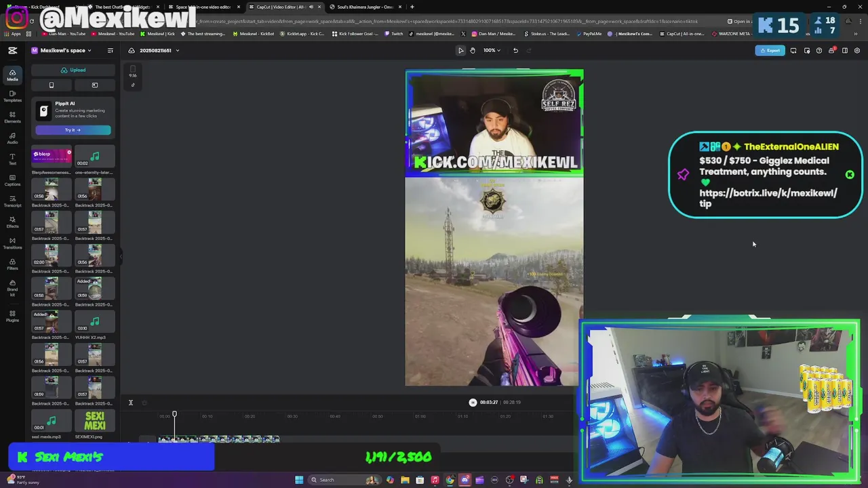Select the SEXIMEXI.png image thumbnail
Viewport: 868px width, 488px height.
pyautogui.click(x=94, y=422)
